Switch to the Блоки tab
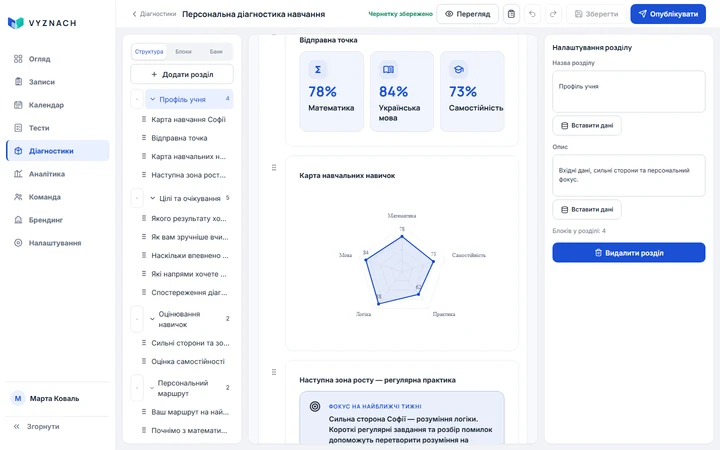The image size is (720, 450). 183,51
